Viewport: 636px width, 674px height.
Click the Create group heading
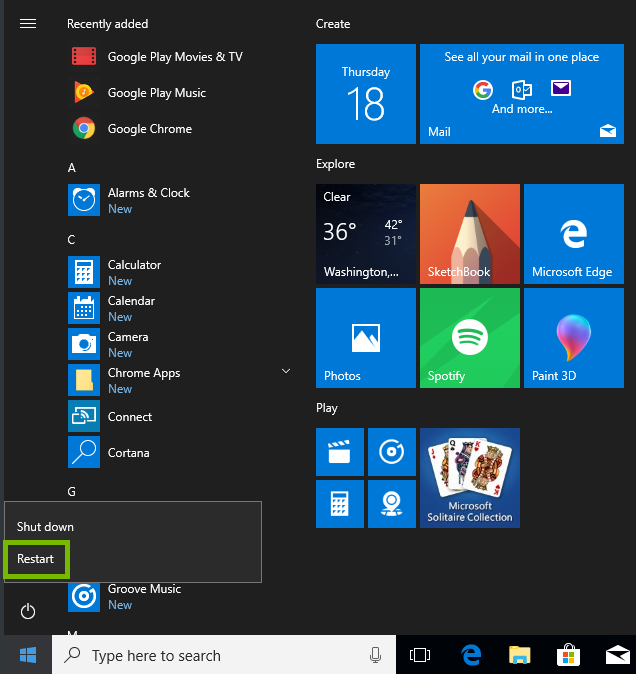click(x=333, y=24)
